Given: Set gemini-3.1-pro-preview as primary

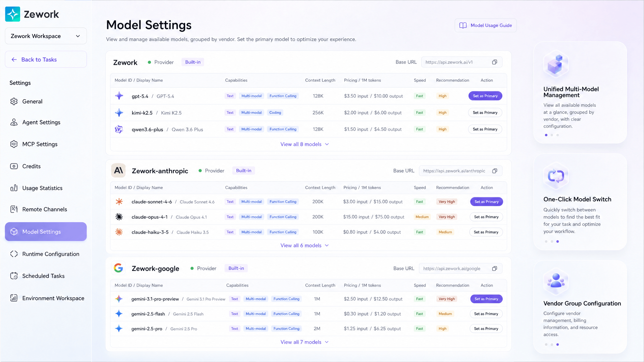Looking at the screenshot, I should [486, 299].
